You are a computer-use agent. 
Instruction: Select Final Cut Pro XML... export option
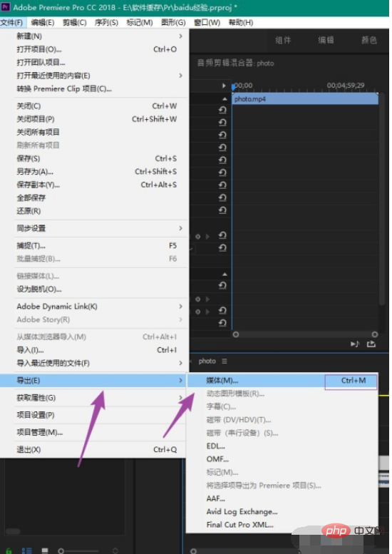coord(282,525)
